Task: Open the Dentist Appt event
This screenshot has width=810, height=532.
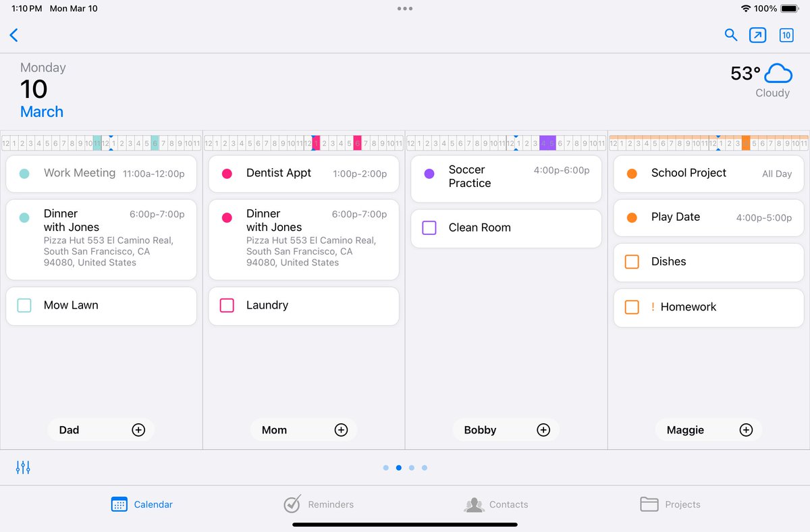Action: coord(303,174)
